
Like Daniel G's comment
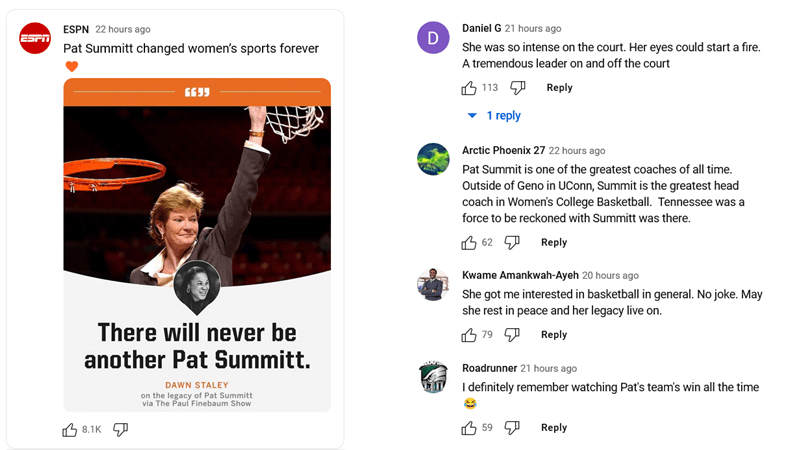pyautogui.click(x=469, y=88)
